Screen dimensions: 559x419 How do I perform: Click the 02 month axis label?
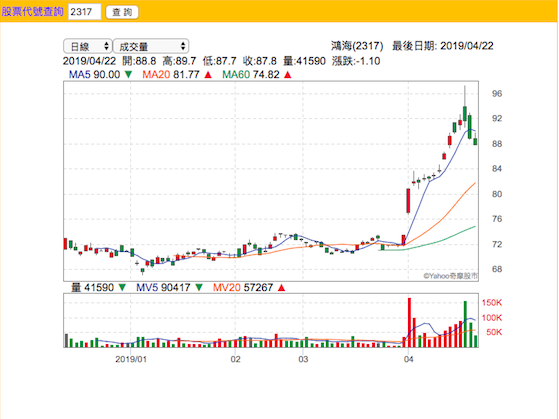pos(235,359)
